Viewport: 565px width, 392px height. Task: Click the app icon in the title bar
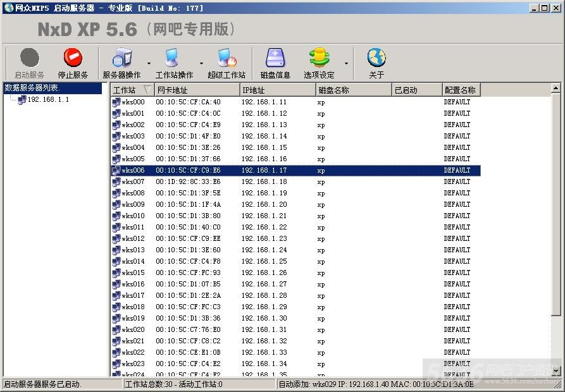(9, 8)
